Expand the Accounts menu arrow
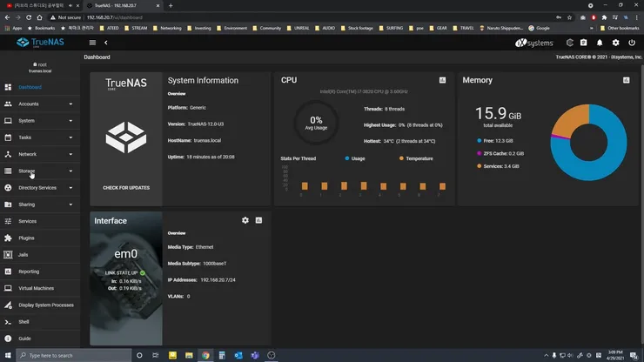The height and width of the screenshot is (362, 644). [x=70, y=104]
